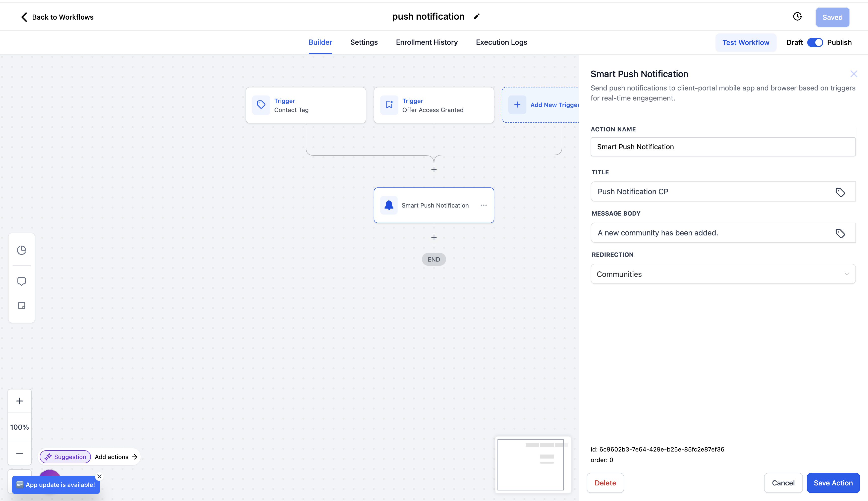Insert a tag variable into the Message Body
This screenshot has width=868, height=501.
pos(841,233)
